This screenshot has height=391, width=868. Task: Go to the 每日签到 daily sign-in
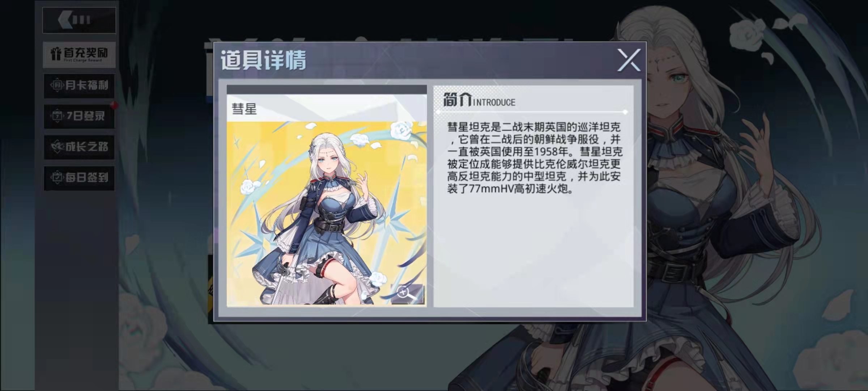click(79, 178)
